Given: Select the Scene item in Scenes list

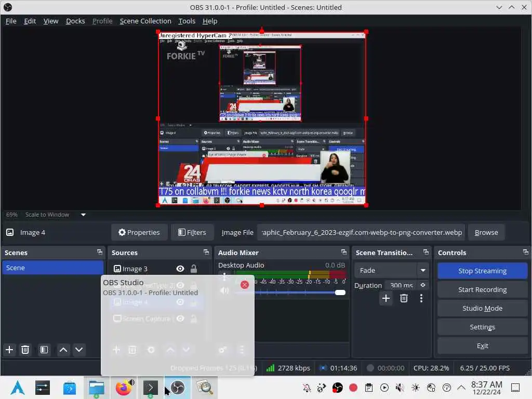Looking at the screenshot, I should coord(52,268).
